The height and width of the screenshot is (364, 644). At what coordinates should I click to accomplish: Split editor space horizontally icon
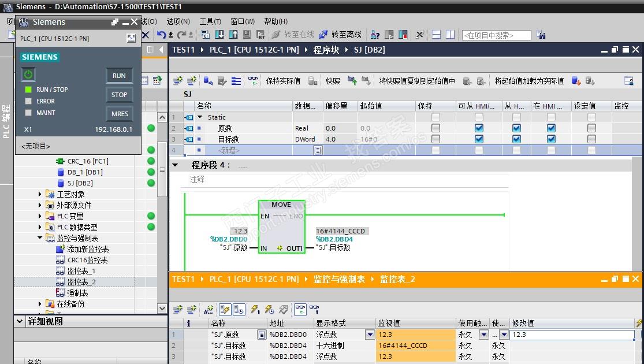(x=437, y=35)
